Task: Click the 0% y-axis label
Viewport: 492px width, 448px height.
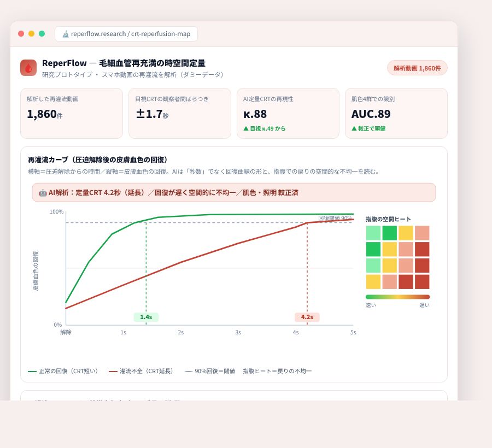Action: (58, 325)
